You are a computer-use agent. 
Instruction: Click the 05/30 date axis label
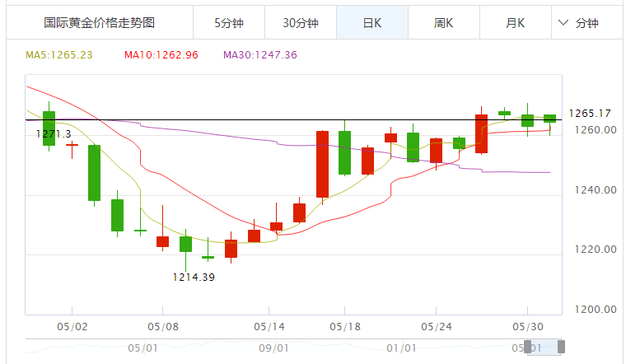click(x=528, y=326)
